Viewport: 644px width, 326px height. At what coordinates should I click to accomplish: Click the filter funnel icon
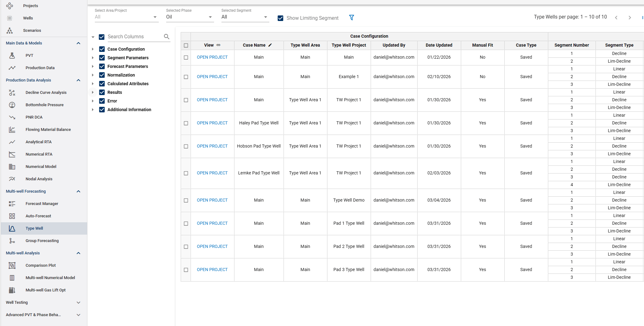pos(351,18)
